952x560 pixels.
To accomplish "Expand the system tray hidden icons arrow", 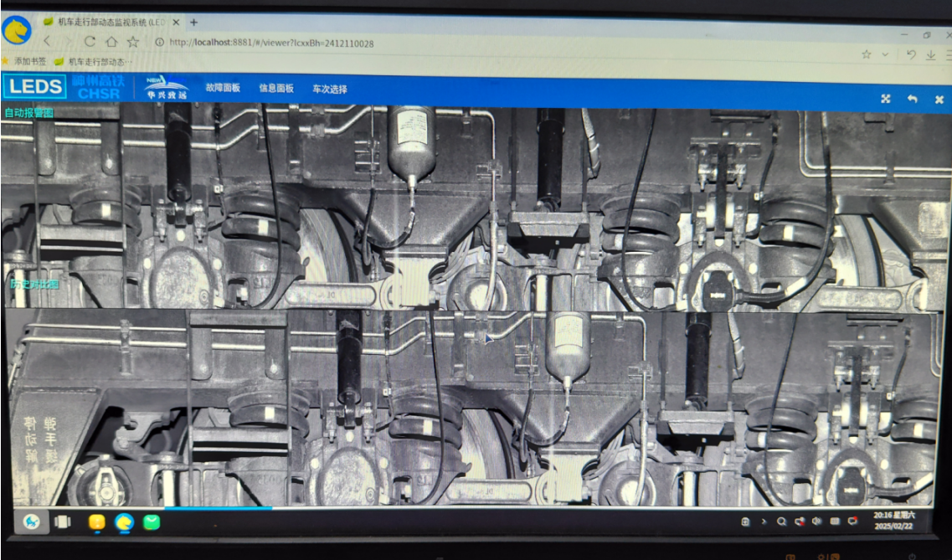I will [763, 521].
